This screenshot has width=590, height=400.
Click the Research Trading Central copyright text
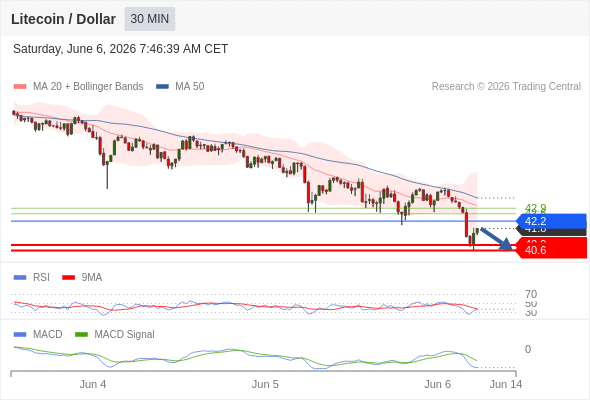click(x=506, y=87)
